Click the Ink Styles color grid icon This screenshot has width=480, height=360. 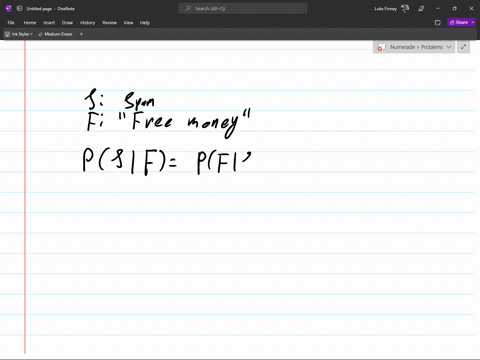point(7,34)
